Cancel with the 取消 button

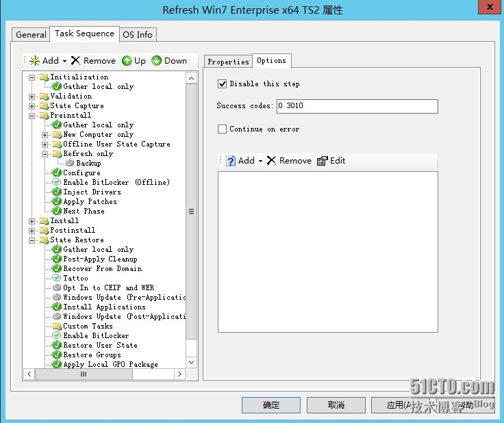point(336,405)
